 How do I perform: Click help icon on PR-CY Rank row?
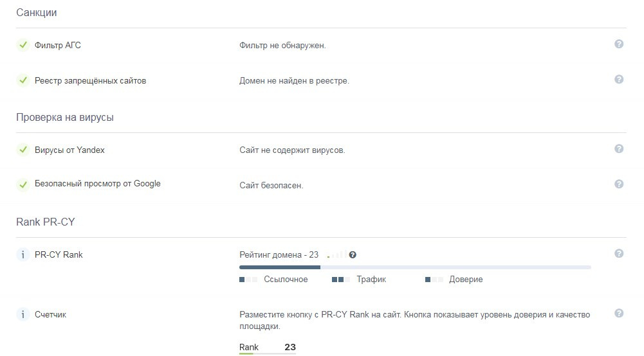click(x=619, y=254)
